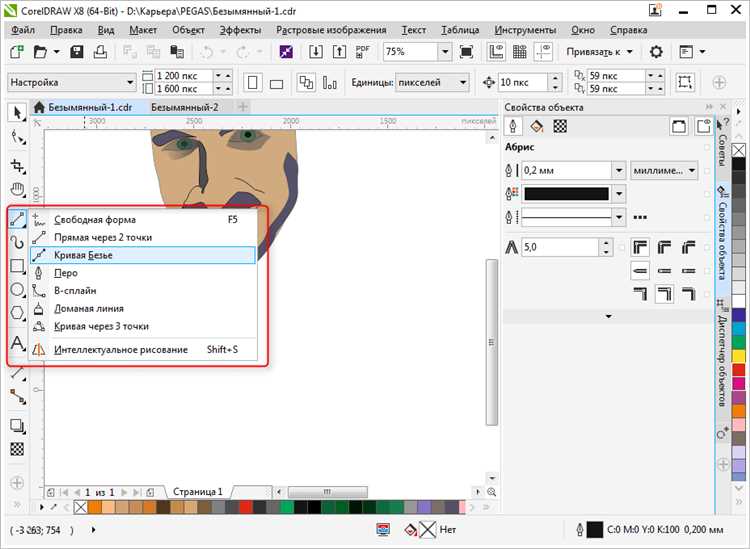This screenshot has height=549, width=750.
Task: Select the Shape edit tool
Action: click(18, 138)
